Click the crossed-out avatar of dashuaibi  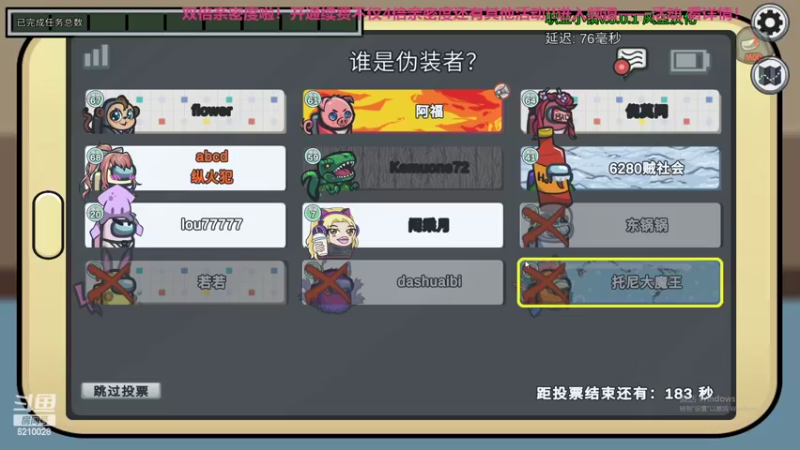[332, 285]
